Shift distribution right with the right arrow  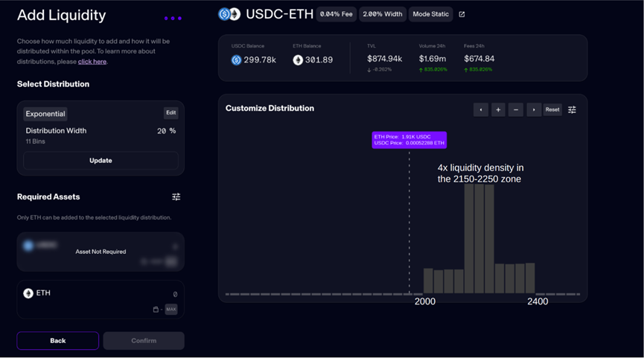point(534,109)
